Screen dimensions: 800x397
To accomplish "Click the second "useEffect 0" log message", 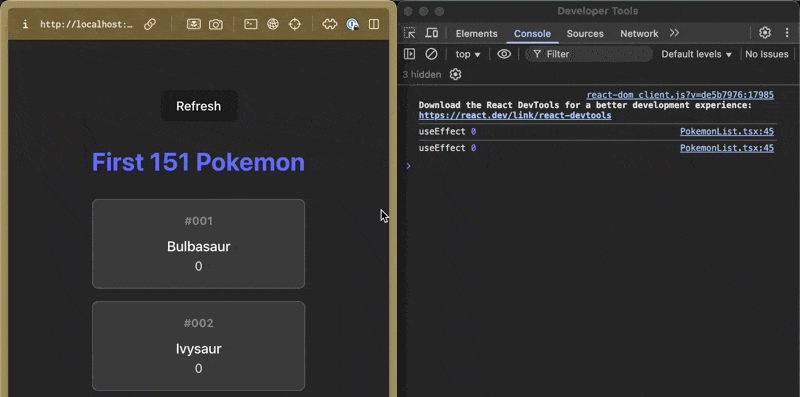I will pyautogui.click(x=447, y=148).
